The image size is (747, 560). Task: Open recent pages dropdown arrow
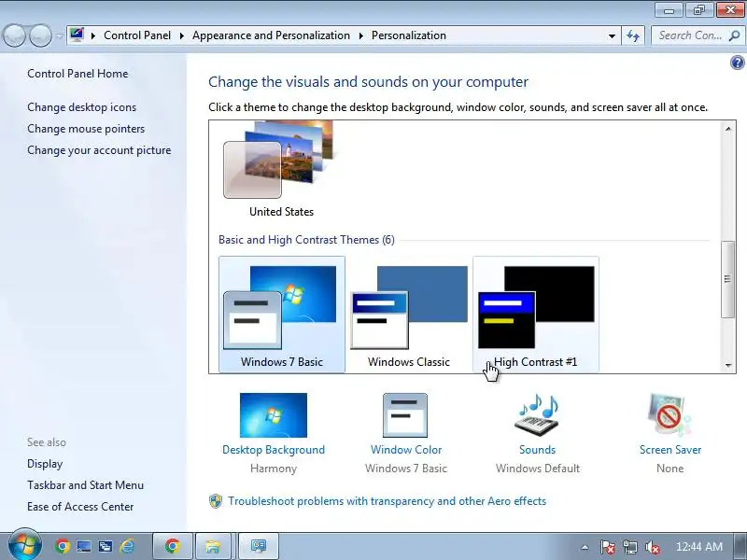[x=60, y=35]
